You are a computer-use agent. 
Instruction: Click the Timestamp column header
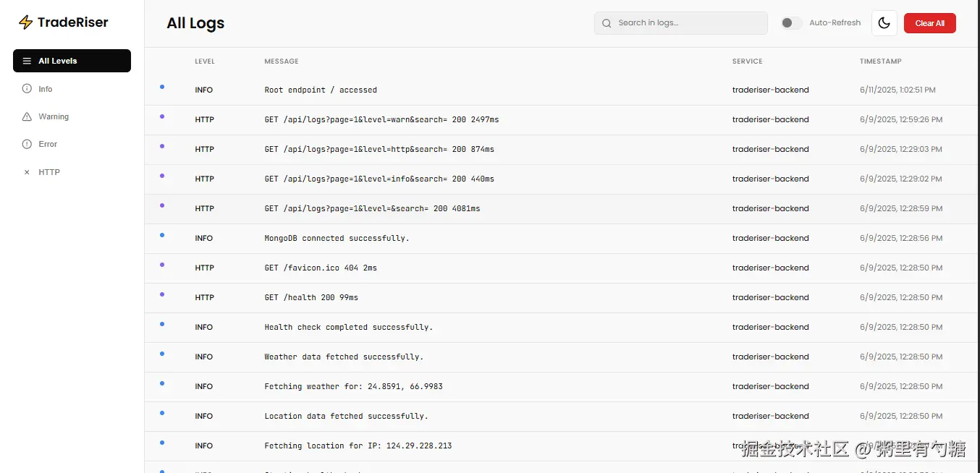880,61
